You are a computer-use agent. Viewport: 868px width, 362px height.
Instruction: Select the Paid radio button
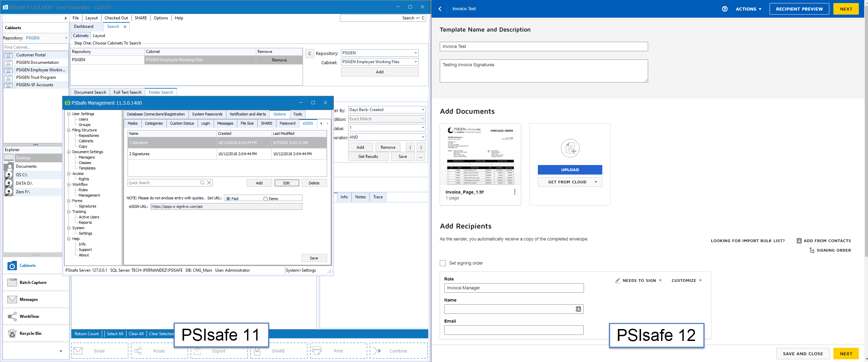[x=228, y=199]
